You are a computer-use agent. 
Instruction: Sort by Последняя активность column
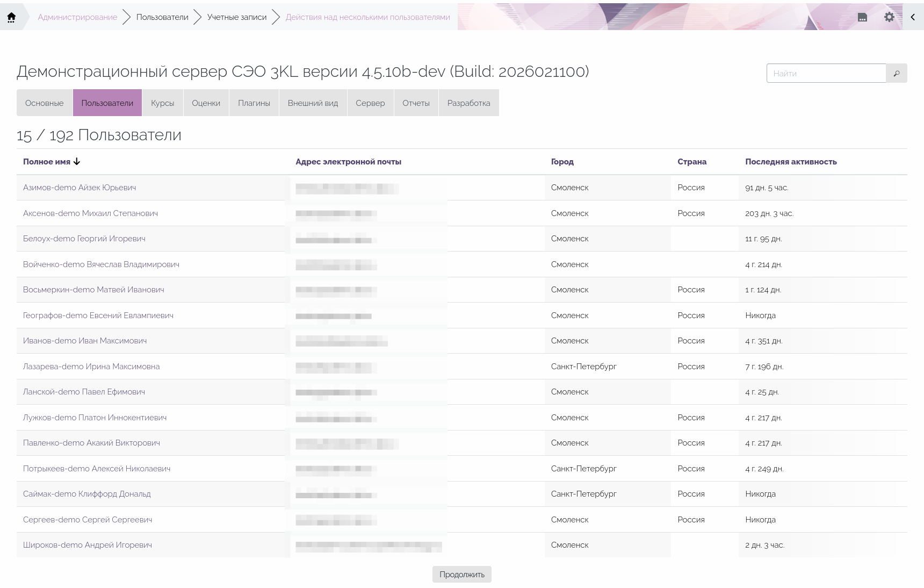click(x=791, y=162)
